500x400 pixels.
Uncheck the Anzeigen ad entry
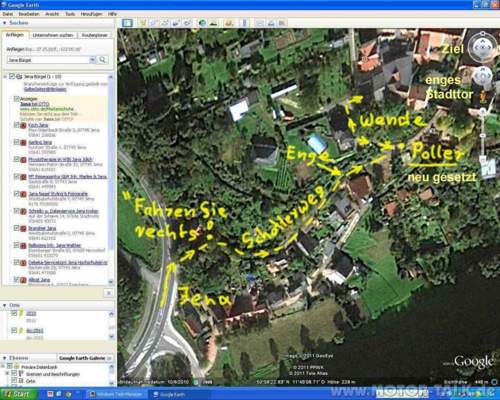pyautogui.click(x=16, y=99)
